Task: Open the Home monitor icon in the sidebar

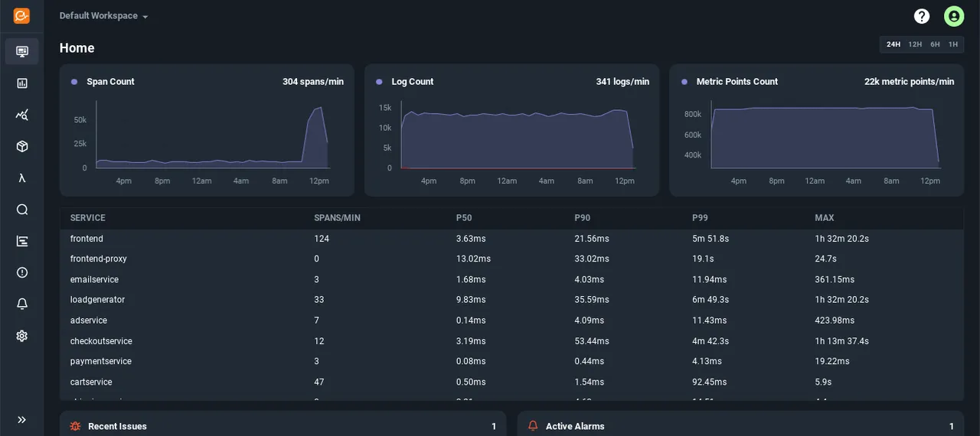Action: click(22, 51)
